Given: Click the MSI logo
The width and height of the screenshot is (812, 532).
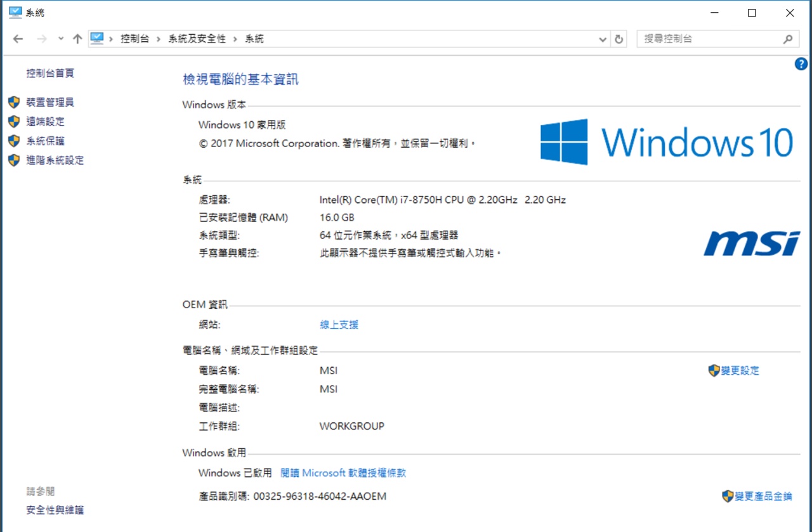Looking at the screenshot, I should coord(752,243).
